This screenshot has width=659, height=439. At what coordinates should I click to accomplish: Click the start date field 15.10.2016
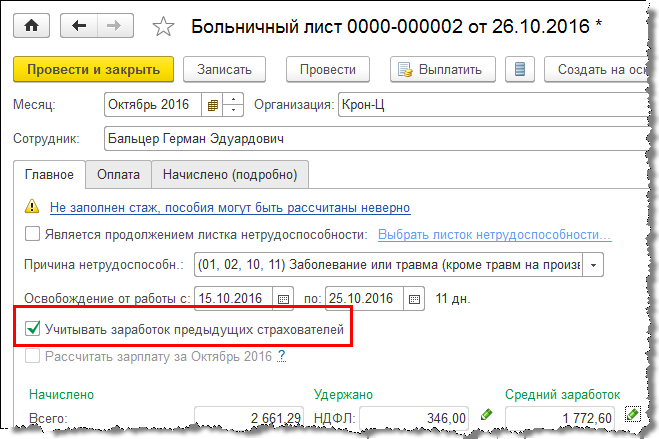coord(234,299)
